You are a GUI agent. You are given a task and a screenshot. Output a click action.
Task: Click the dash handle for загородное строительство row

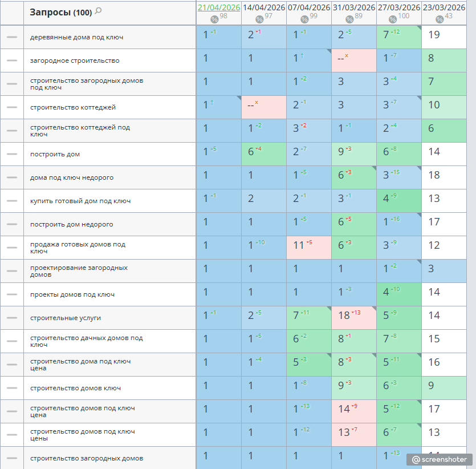(x=12, y=60)
